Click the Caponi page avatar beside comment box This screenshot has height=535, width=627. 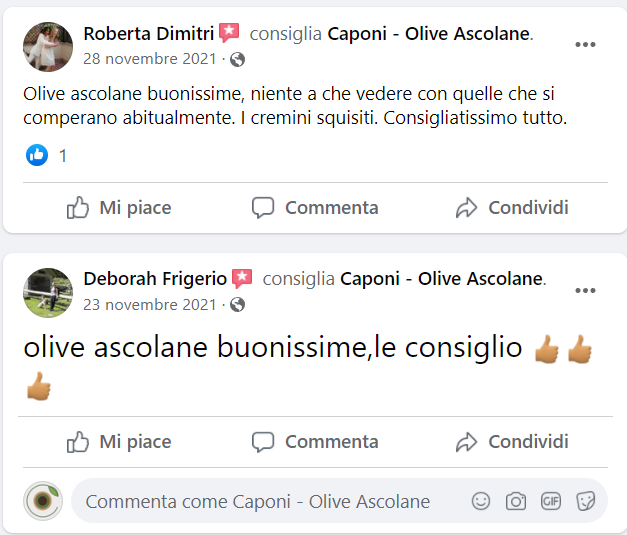click(42, 501)
